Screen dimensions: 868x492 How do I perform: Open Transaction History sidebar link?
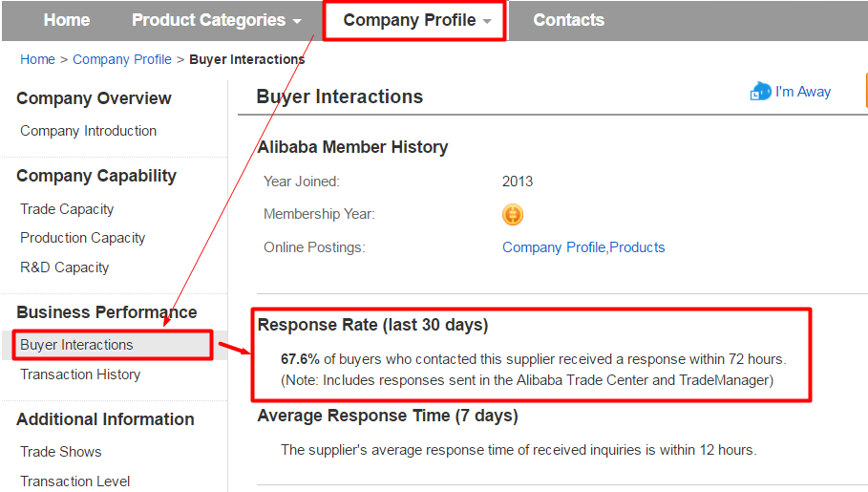coord(80,374)
